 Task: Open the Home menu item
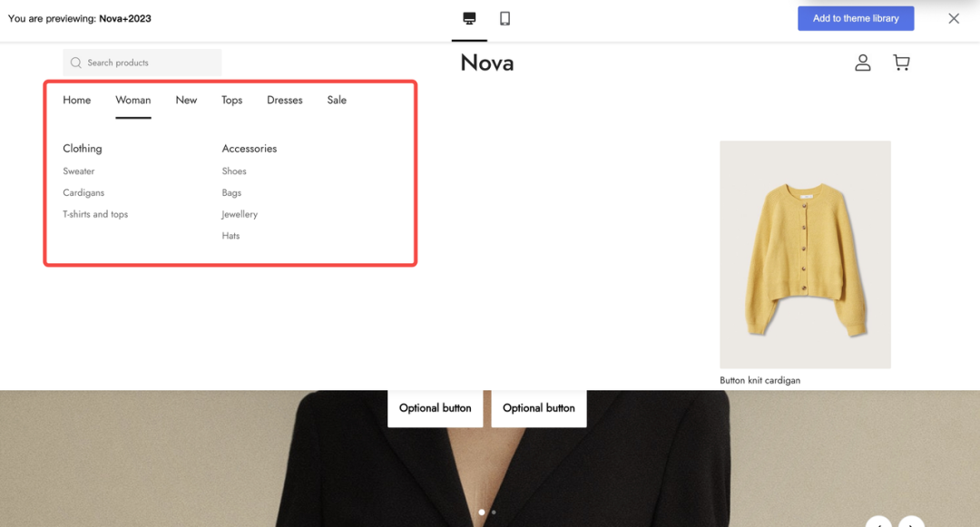tap(77, 100)
